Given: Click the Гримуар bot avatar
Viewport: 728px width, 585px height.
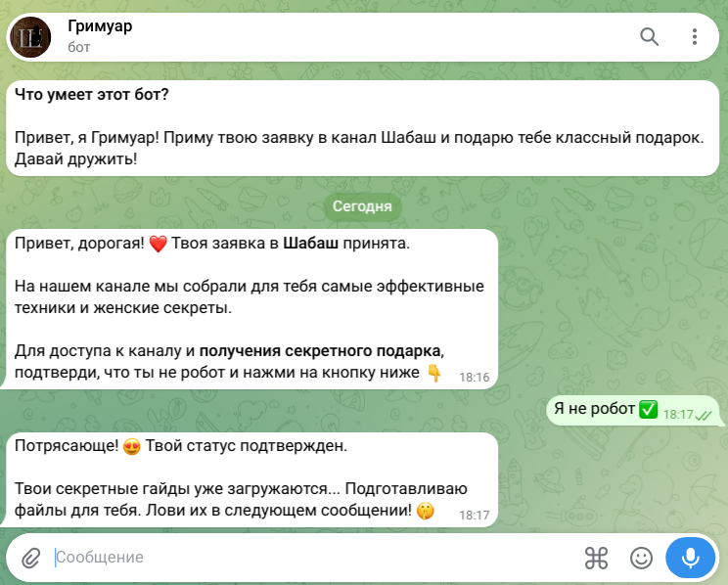Looking at the screenshot, I should click(30, 37).
